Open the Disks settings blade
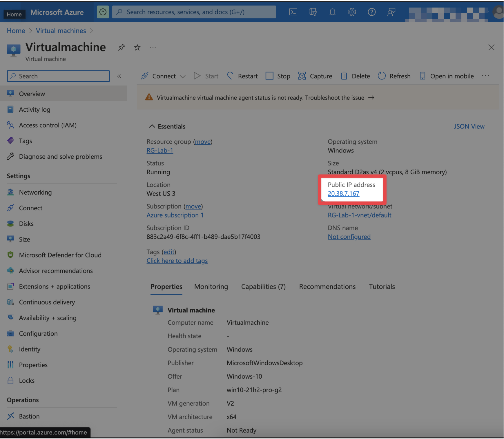This screenshot has width=504, height=439. coord(26,223)
